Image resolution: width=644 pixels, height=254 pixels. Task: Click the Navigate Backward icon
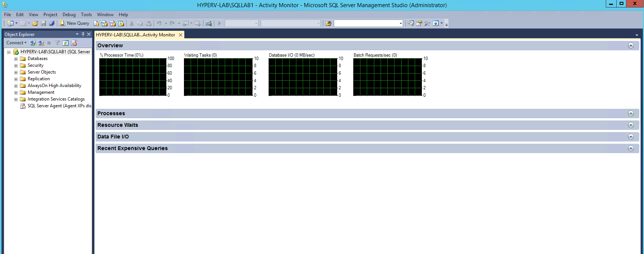point(185,23)
